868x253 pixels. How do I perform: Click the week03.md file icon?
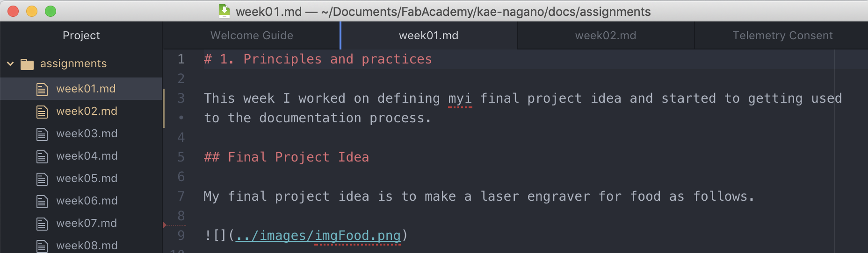pyautogui.click(x=42, y=134)
